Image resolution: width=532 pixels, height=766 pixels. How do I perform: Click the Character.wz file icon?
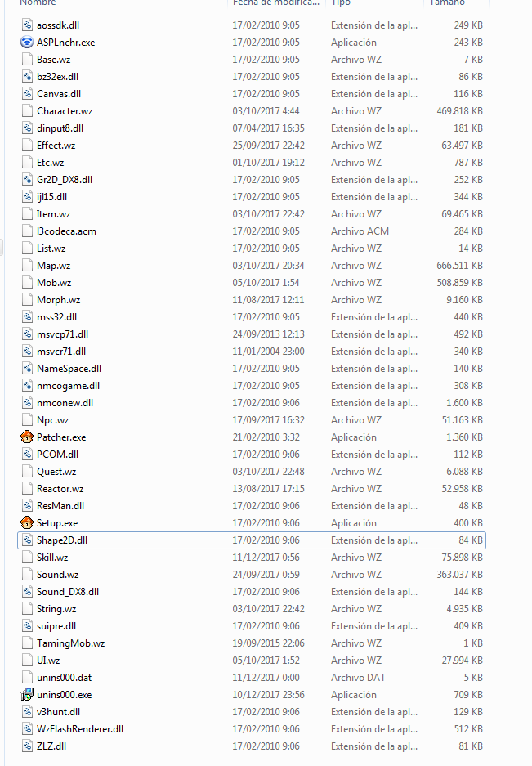(x=27, y=111)
